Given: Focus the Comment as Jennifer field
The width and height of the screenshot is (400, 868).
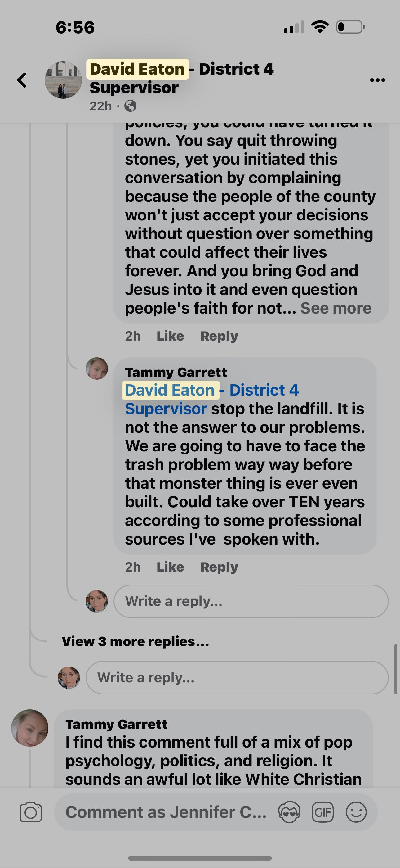Looking at the screenshot, I should 166,812.
